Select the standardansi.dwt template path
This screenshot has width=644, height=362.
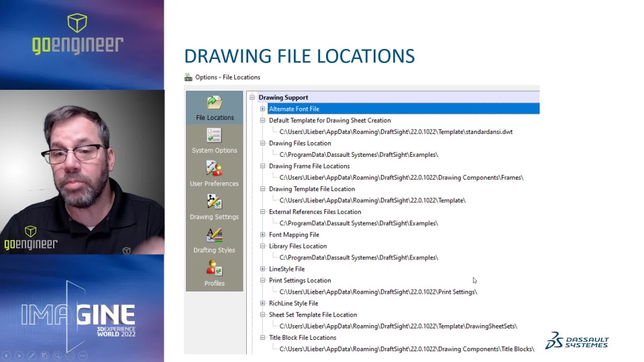pos(396,132)
